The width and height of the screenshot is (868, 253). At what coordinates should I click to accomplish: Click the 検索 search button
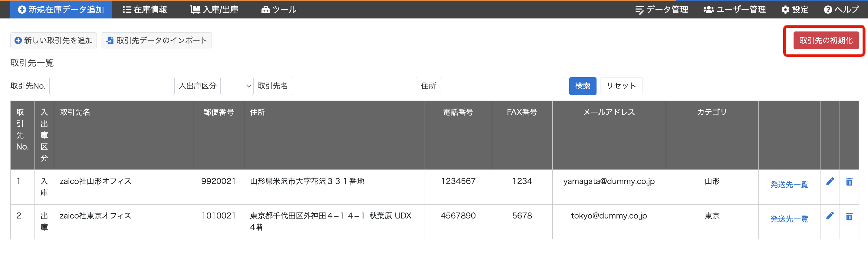click(x=583, y=86)
